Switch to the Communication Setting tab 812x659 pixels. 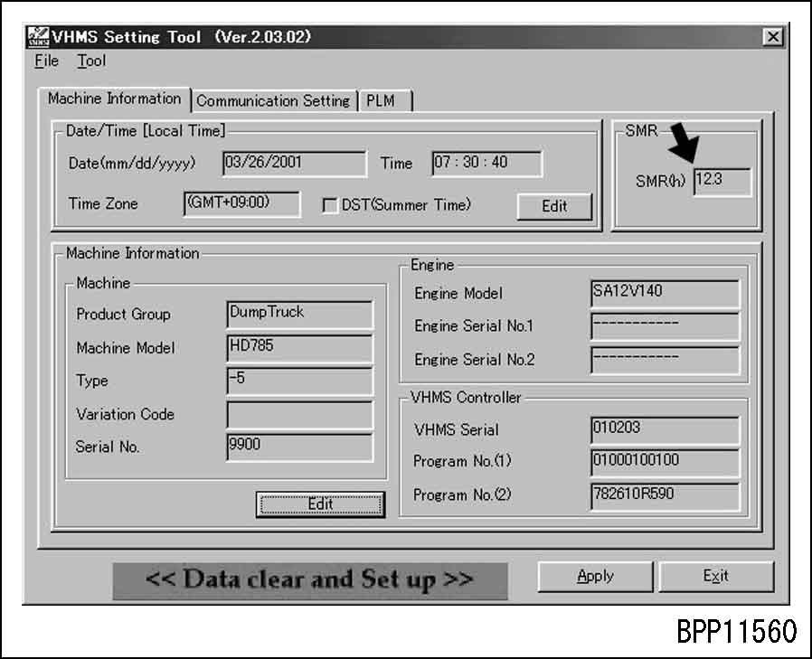click(274, 100)
